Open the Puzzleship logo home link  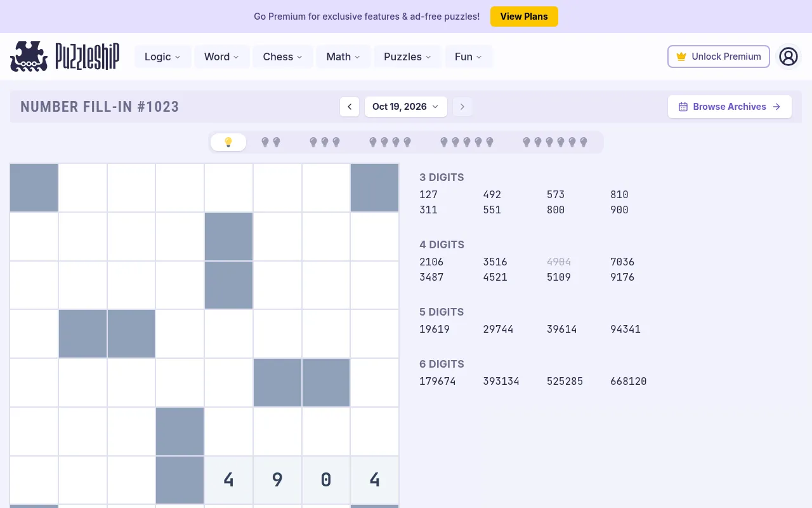(x=65, y=57)
